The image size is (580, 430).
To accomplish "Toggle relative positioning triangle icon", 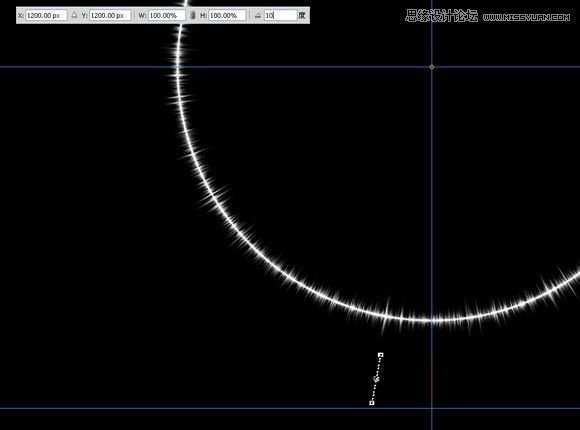I will 74,16.
